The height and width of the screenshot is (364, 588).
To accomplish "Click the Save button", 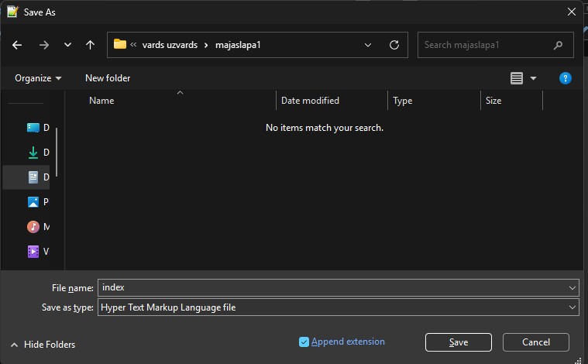I will [458, 342].
